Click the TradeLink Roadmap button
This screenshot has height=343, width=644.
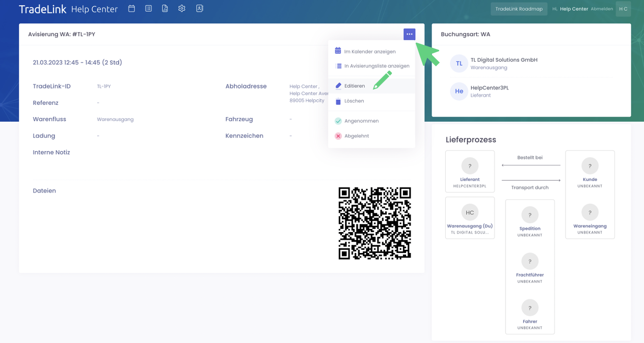click(x=519, y=9)
